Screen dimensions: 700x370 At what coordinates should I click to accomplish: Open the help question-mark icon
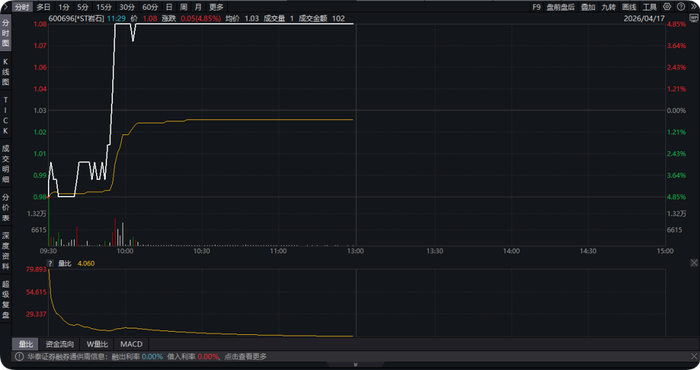tap(681, 7)
